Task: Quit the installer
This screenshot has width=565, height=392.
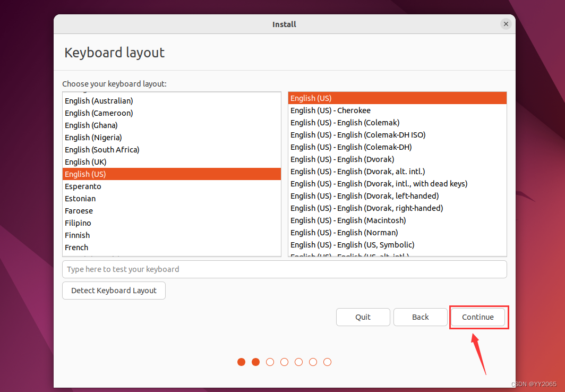Action: click(x=363, y=317)
